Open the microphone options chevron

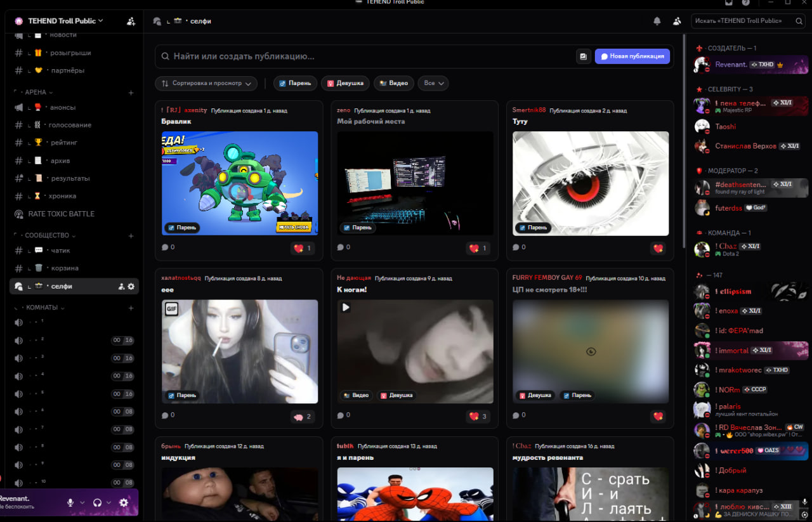[82, 502]
